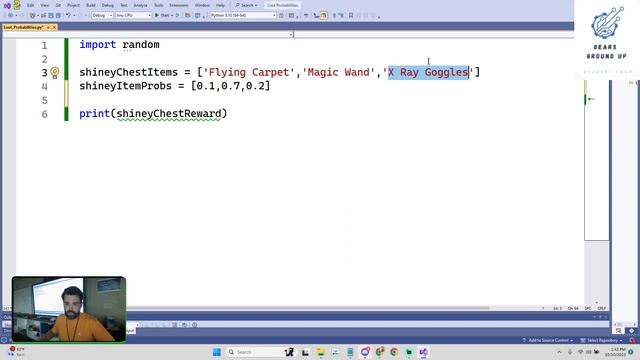Toggle bookmark icon in the toolbar

coord(351,15)
